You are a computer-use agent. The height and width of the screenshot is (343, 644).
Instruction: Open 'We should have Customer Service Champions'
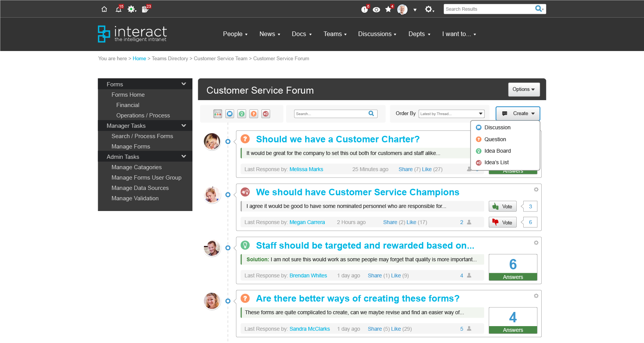(x=358, y=192)
